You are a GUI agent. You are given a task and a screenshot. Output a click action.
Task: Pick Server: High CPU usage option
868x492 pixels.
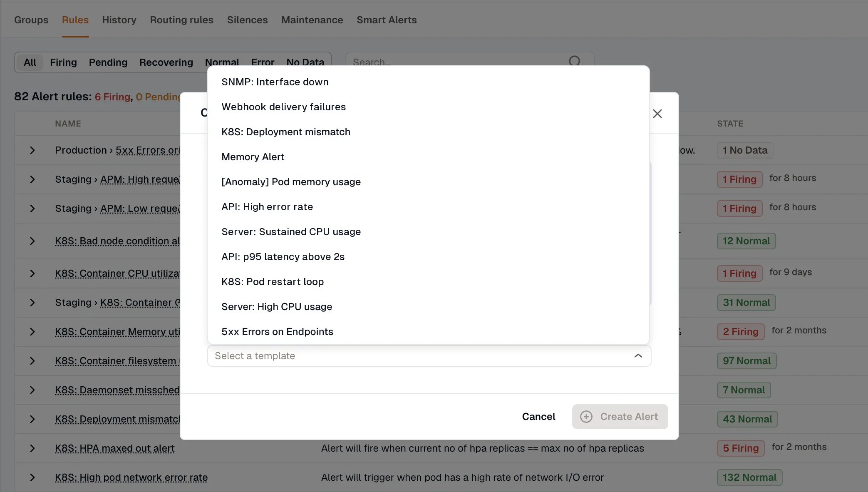(428, 307)
